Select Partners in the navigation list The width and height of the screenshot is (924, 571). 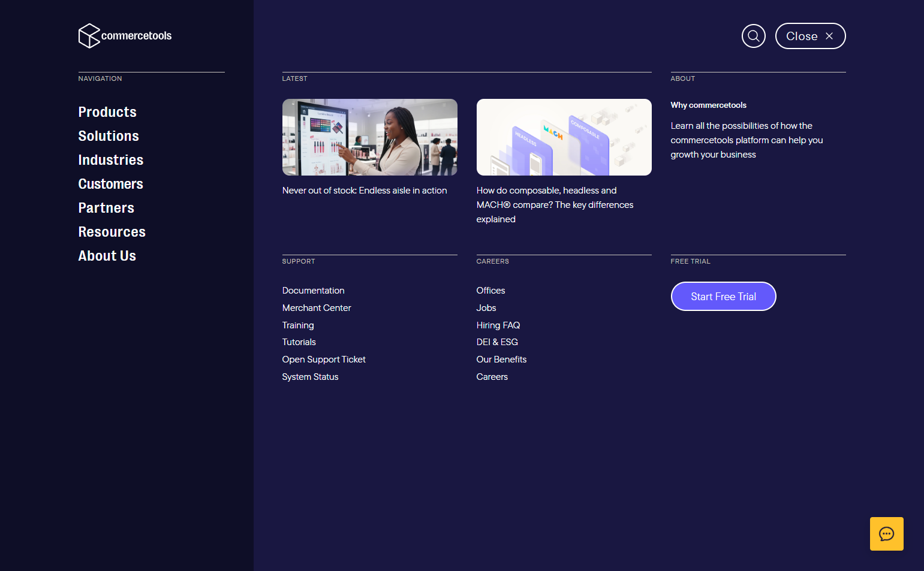[106, 208]
